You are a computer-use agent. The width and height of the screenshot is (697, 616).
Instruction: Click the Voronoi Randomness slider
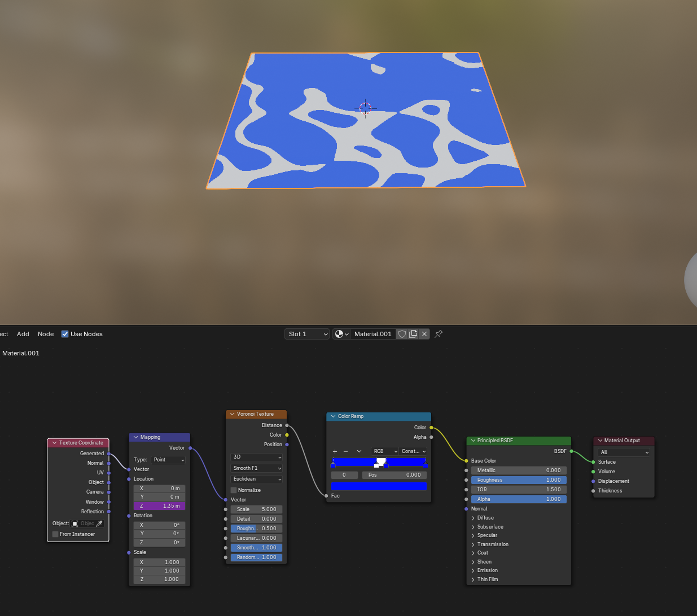point(256,557)
